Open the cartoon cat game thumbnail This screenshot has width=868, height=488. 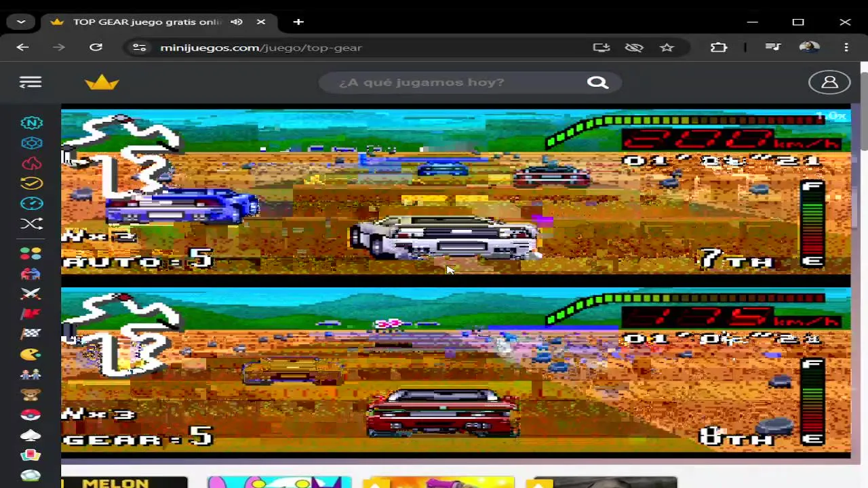click(279, 483)
